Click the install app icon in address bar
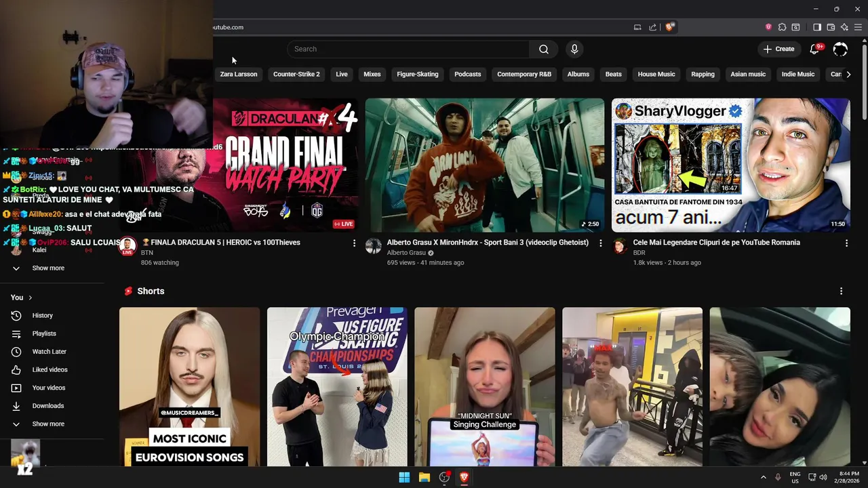868x488 pixels. point(637,27)
